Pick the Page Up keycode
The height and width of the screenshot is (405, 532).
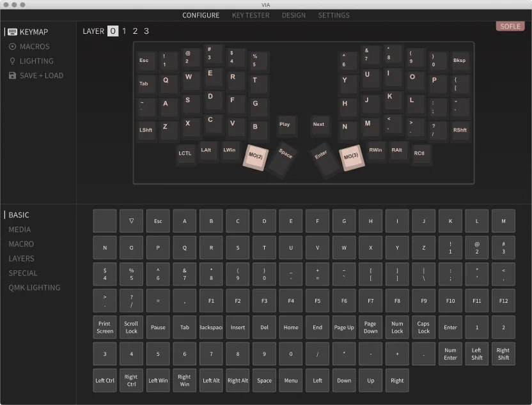[344, 328]
